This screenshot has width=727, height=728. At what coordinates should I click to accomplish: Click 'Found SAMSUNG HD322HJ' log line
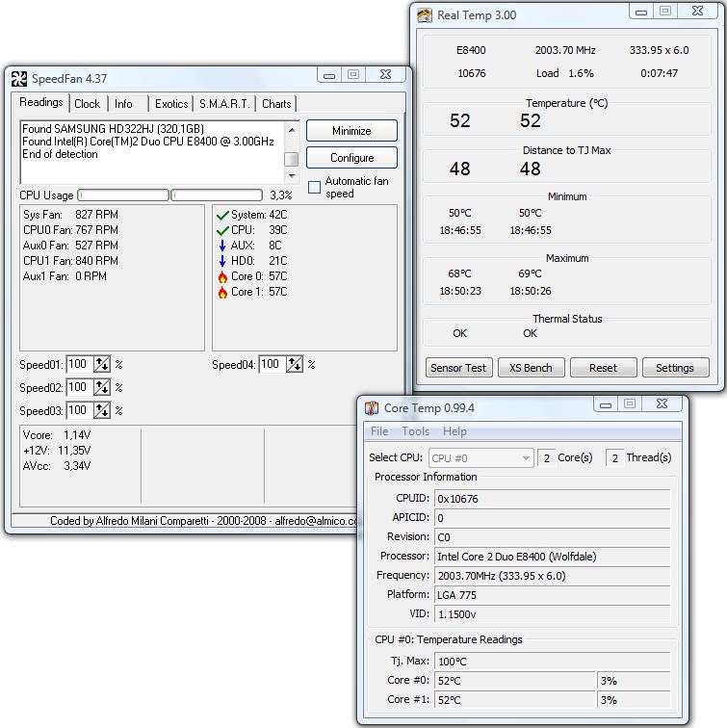[x=113, y=129]
